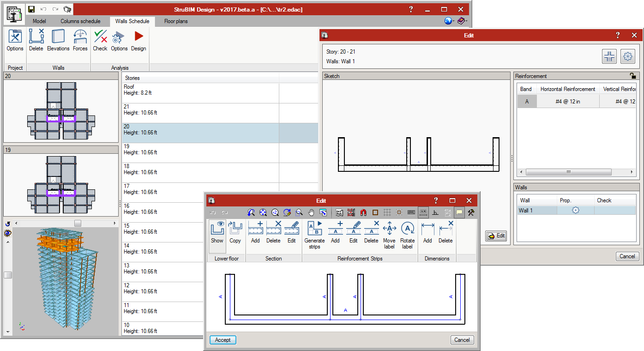This screenshot has width=644, height=351.
Task: Select the Wall 1 row in Walls table
Action: (x=577, y=210)
